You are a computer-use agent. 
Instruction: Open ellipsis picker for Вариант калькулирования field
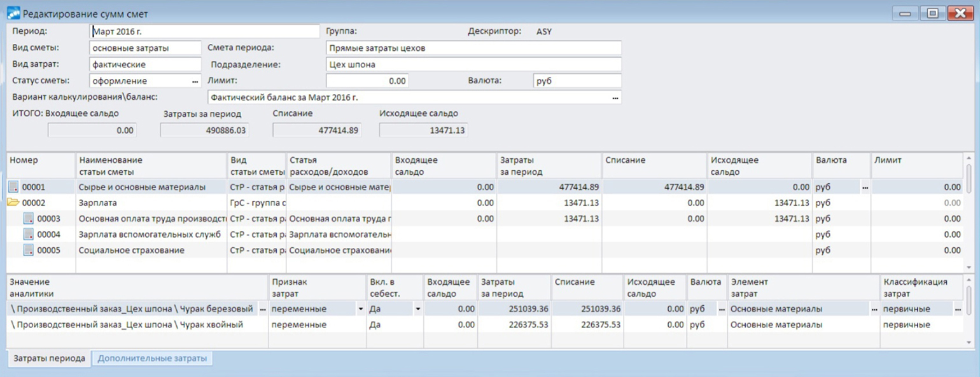[x=615, y=98]
